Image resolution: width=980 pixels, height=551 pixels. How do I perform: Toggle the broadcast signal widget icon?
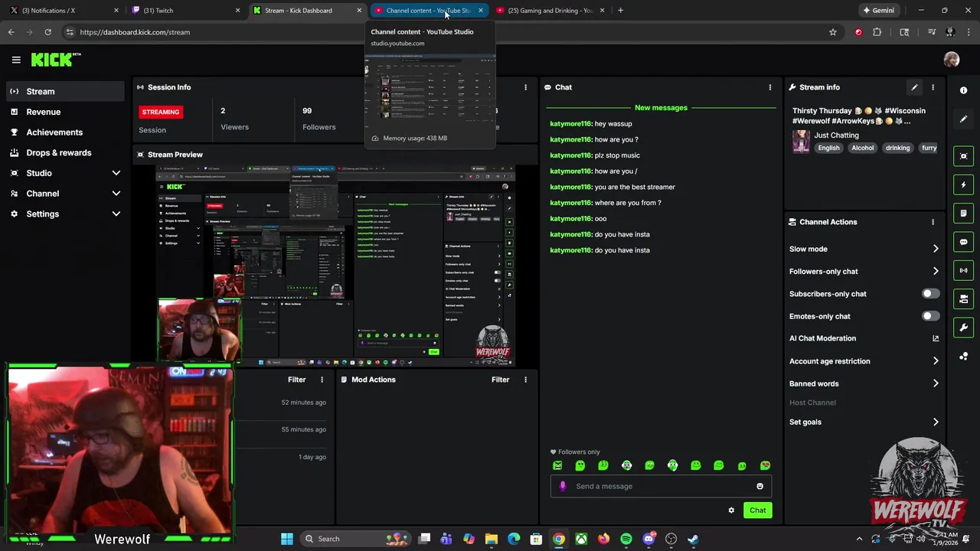coord(964,270)
